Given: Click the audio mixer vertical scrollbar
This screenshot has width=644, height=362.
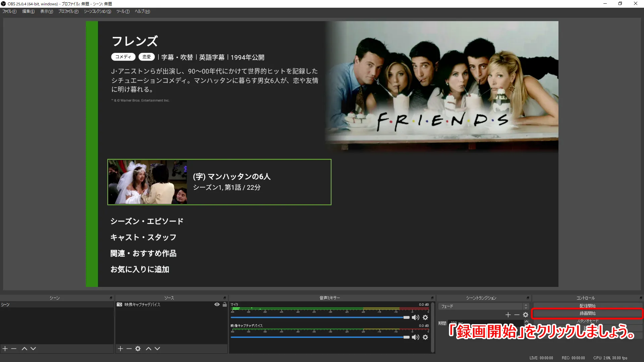Looking at the screenshot, I should pos(433,327).
